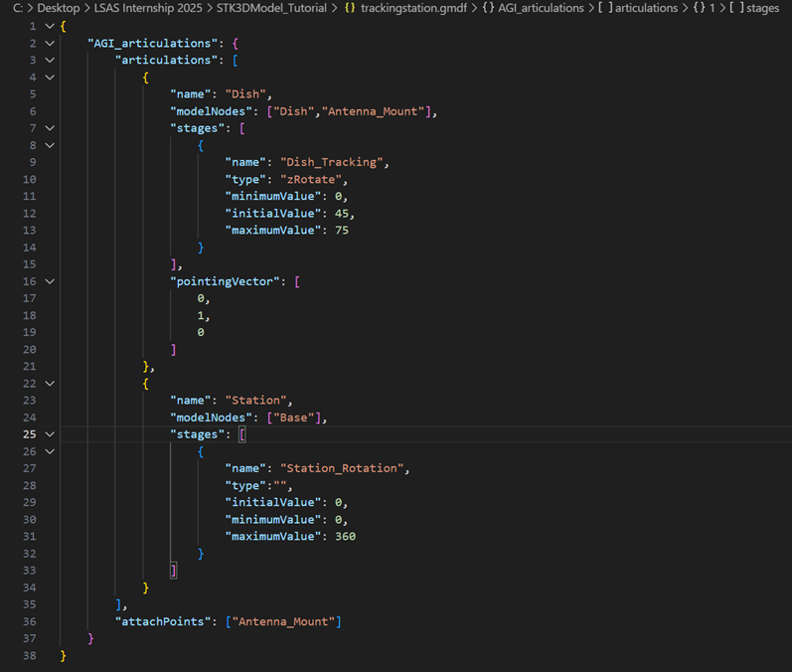Click the initialValue 45 on line 12

point(342,213)
